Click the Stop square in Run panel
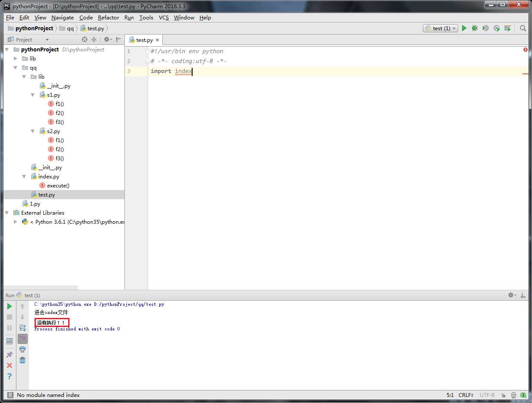Image resolution: width=532 pixels, height=403 pixels. coord(9,317)
